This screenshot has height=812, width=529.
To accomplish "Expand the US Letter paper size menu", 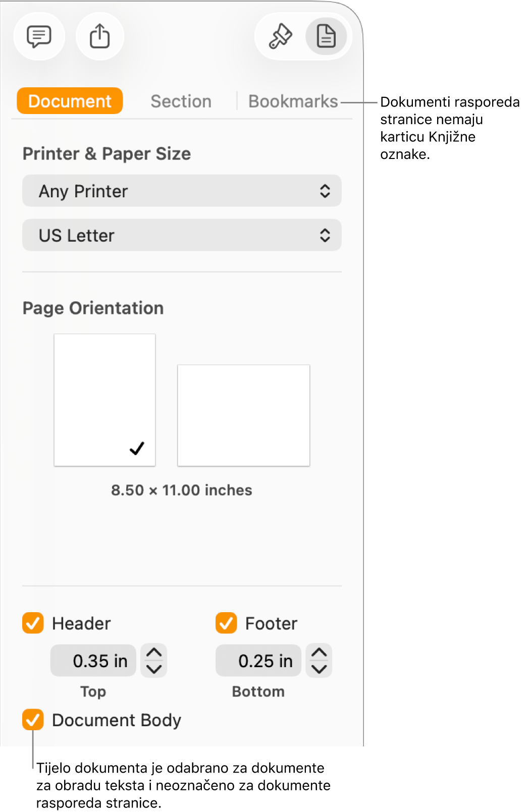I will tap(182, 235).
